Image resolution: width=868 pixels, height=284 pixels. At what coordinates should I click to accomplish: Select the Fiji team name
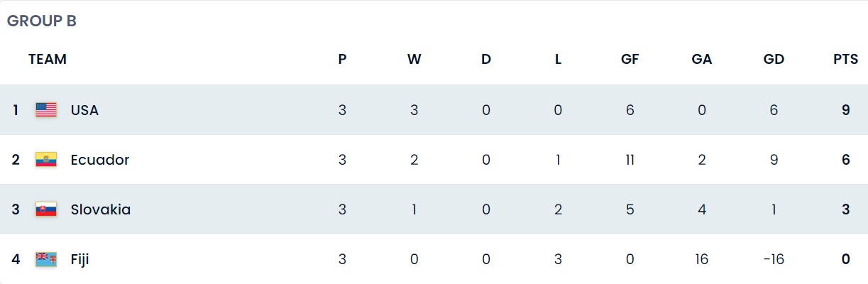pos(79,259)
